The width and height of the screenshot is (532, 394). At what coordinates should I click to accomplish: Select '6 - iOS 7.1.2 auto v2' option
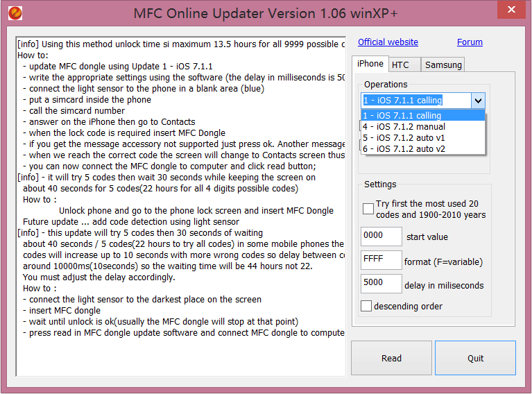click(404, 149)
